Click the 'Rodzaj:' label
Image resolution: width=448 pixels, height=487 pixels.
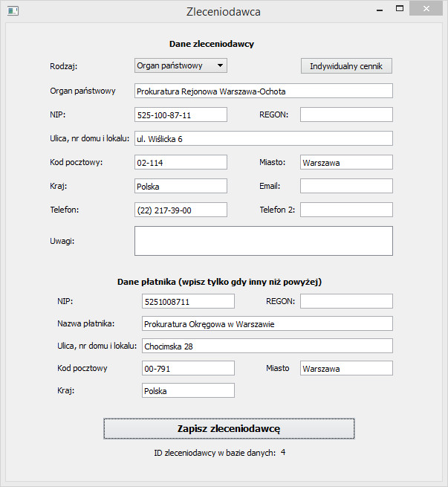pos(64,66)
